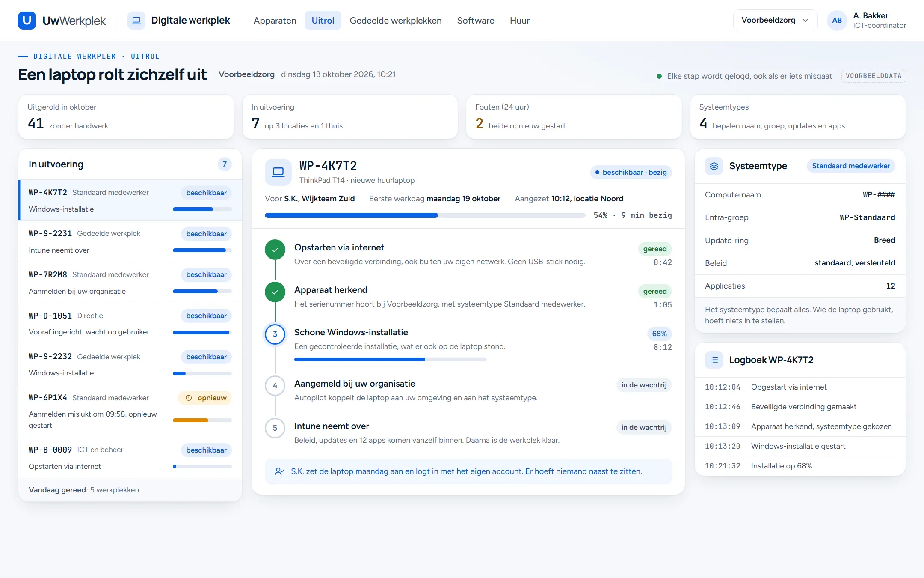Click the Standaard medewerker systeemtype badge
The width and height of the screenshot is (924, 578).
(x=851, y=166)
